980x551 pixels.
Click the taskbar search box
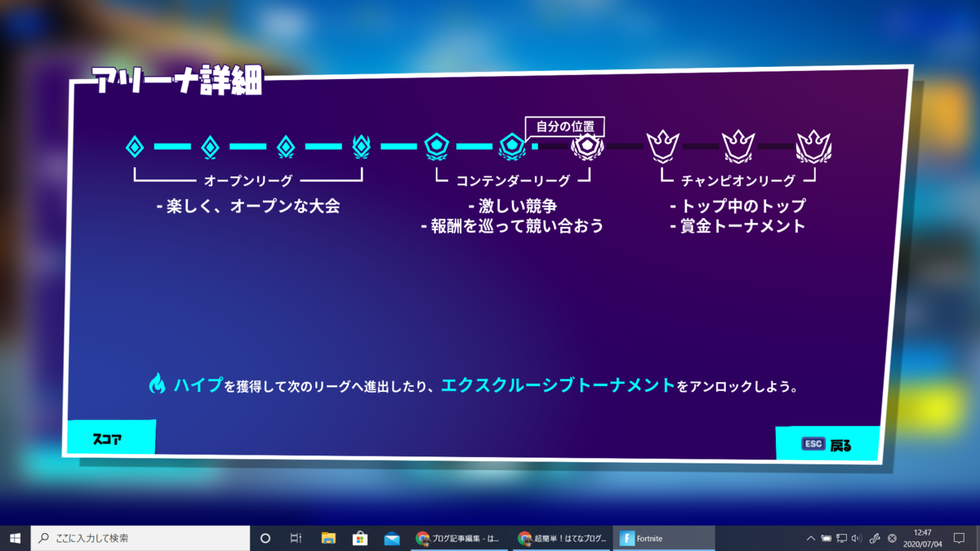click(140, 538)
